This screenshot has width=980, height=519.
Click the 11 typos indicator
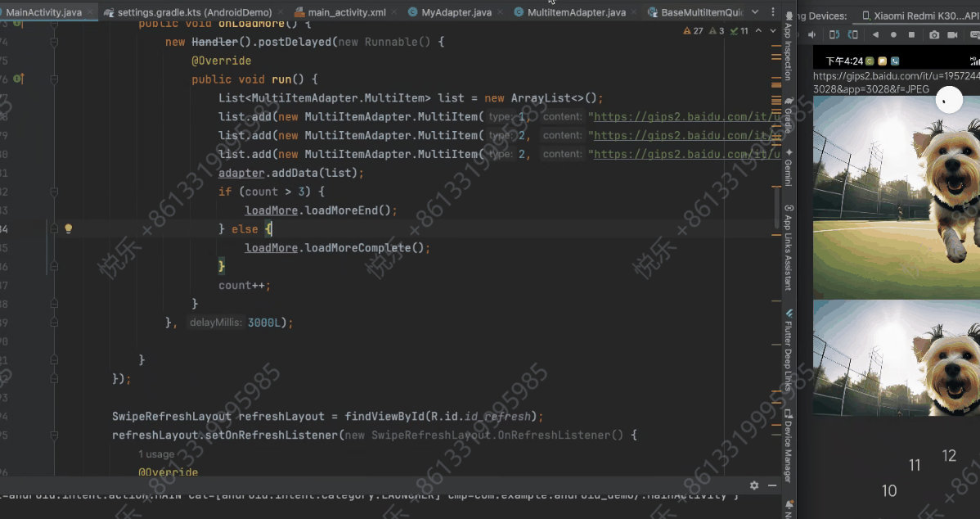coord(739,30)
